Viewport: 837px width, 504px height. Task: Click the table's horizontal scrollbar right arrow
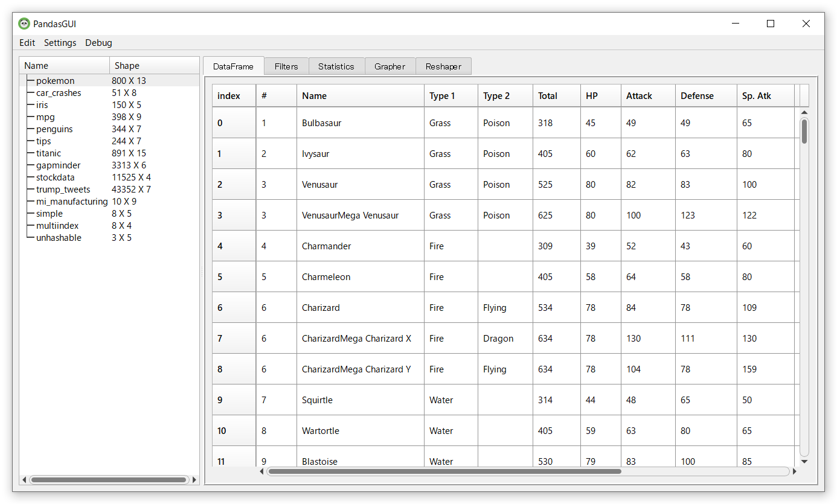pyautogui.click(x=795, y=471)
